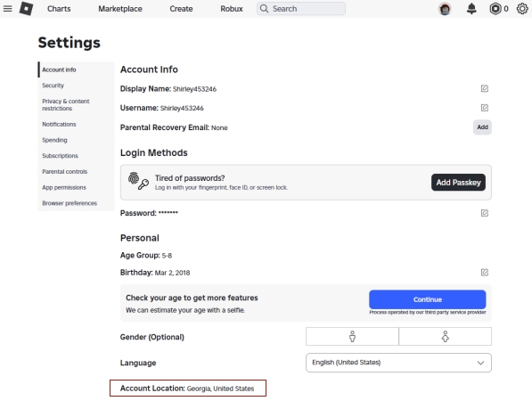532x401 pixels.
Task: Open Privacy & content restrictions tab
Action: pyautogui.click(x=76, y=105)
